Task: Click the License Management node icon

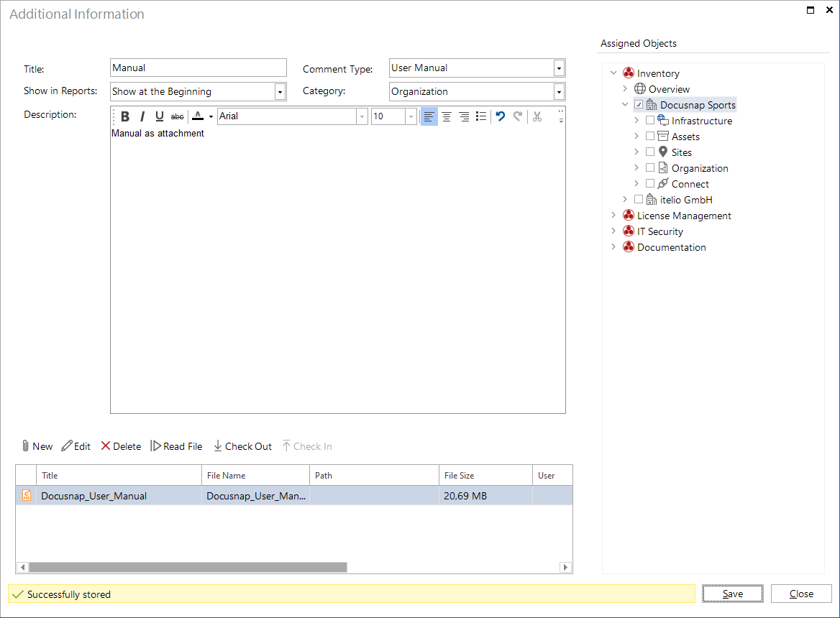Action: pyautogui.click(x=629, y=215)
